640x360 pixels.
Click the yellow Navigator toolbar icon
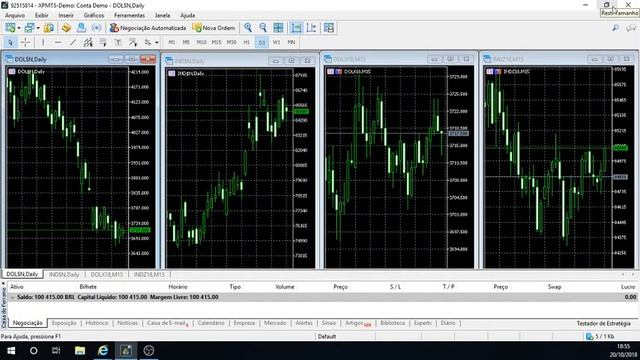66,28
